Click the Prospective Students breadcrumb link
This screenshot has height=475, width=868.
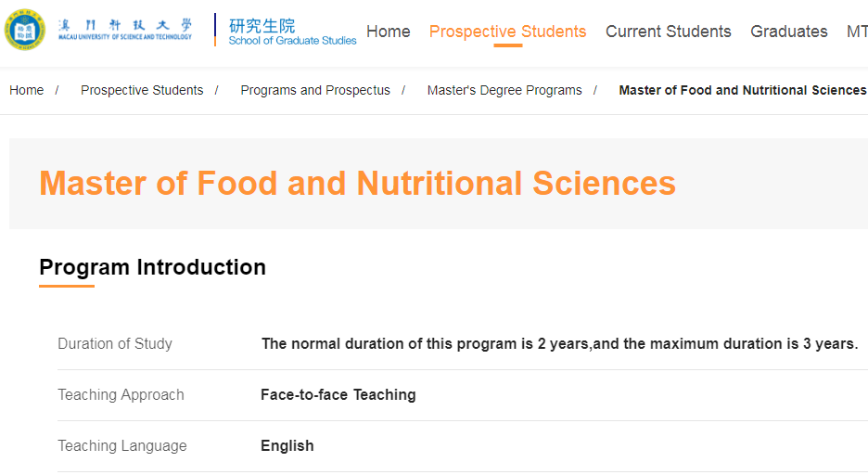point(142,90)
